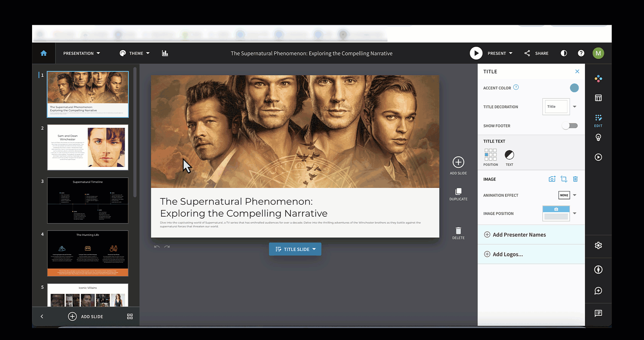Start presentation with the play button
The width and height of the screenshot is (644, 340).
[476, 53]
